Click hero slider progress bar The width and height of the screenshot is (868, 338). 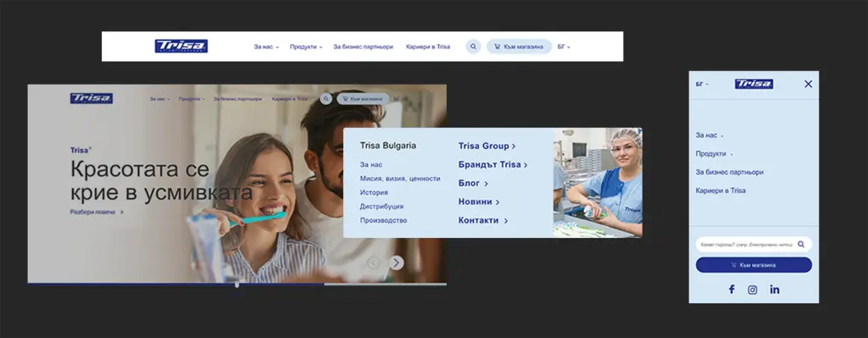tap(237, 285)
